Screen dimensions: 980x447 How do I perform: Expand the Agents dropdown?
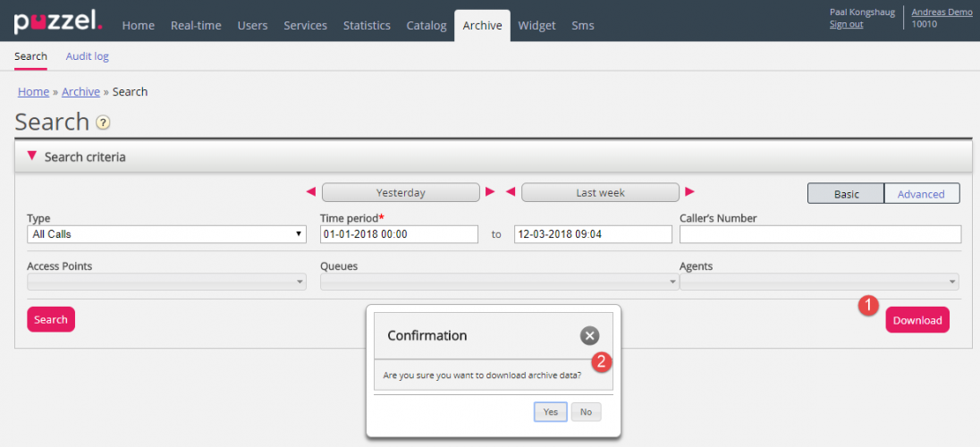[819, 282]
